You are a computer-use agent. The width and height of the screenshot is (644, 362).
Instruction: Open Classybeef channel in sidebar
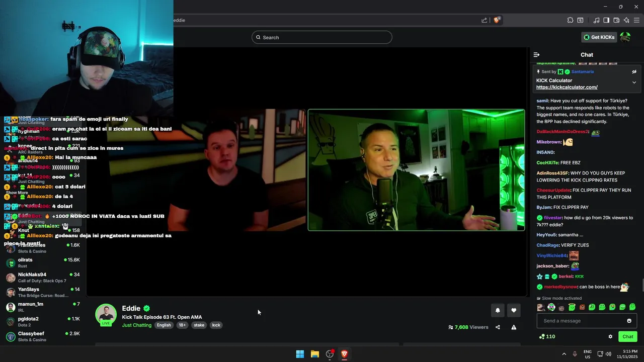(43, 336)
